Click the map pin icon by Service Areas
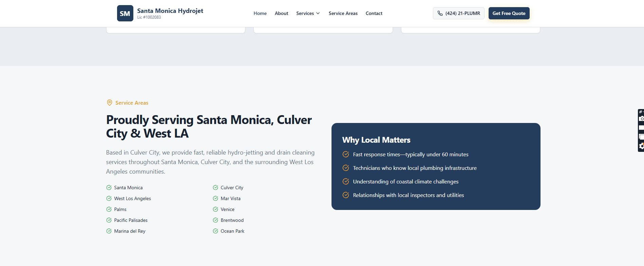Image resolution: width=644 pixels, height=266 pixels. 110,103
